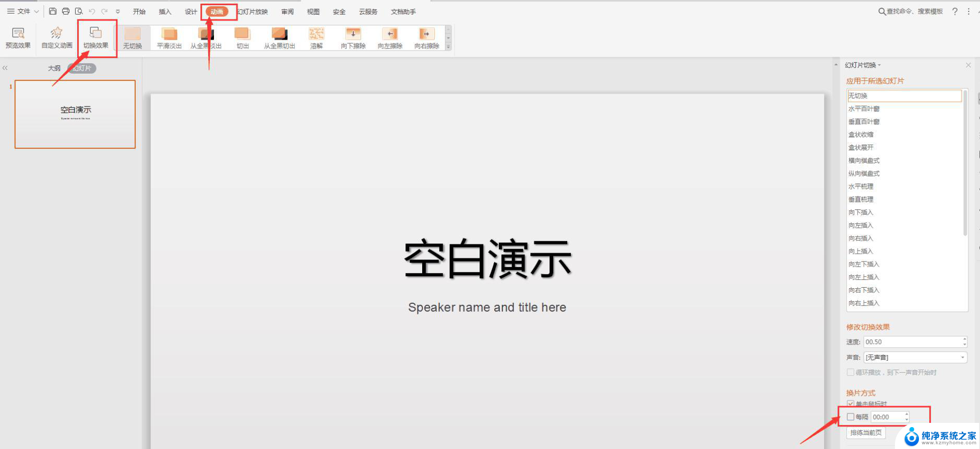The height and width of the screenshot is (449, 980).
Task: Expand the transition gallery more arrow
Action: click(x=448, y=47)
